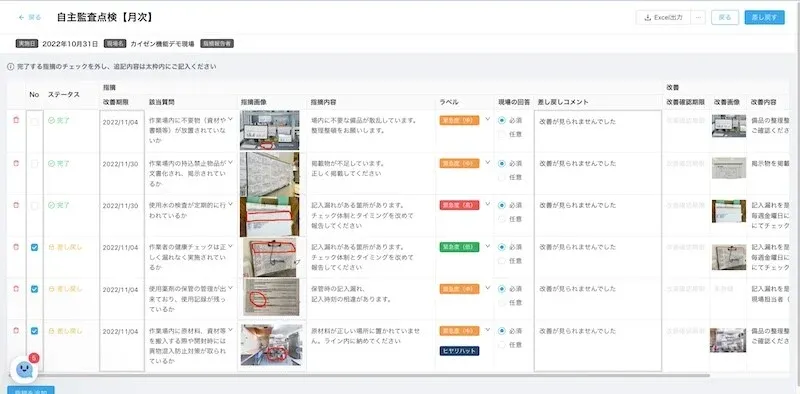Click the ← 戻る link at top left

[30, 17]
